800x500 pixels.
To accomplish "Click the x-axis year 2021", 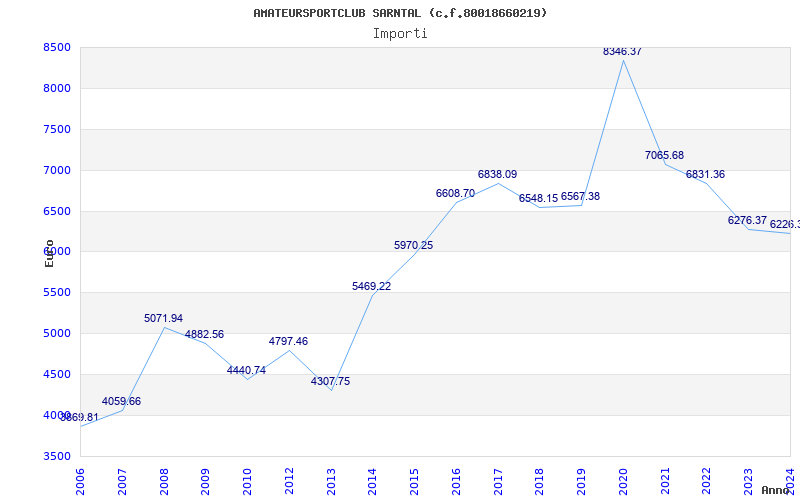I will point(665,482).
